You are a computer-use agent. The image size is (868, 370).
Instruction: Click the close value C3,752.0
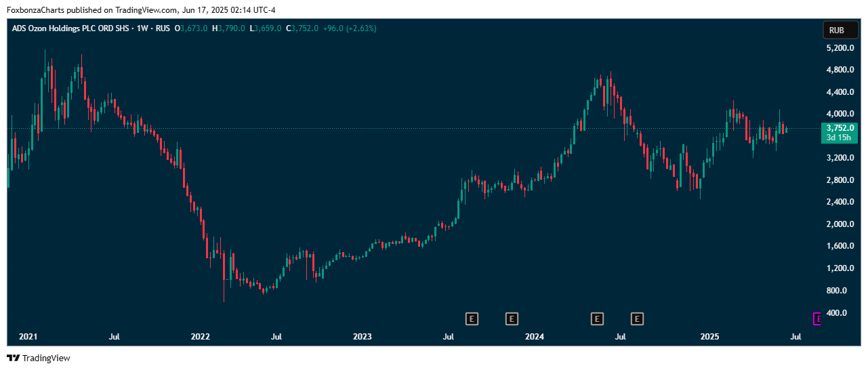302,29
